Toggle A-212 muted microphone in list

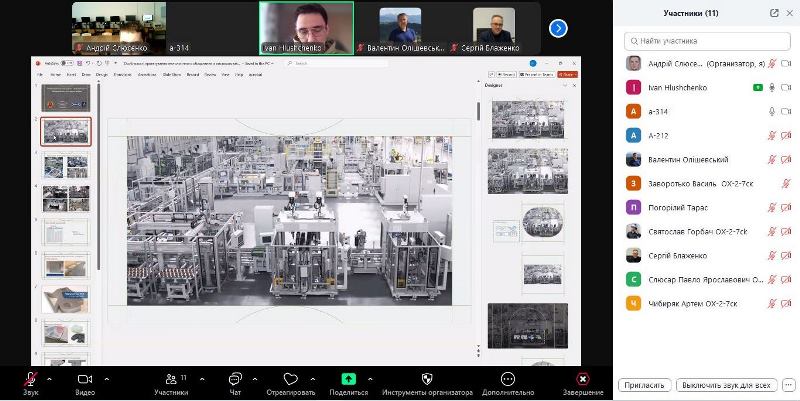[772, 135]
